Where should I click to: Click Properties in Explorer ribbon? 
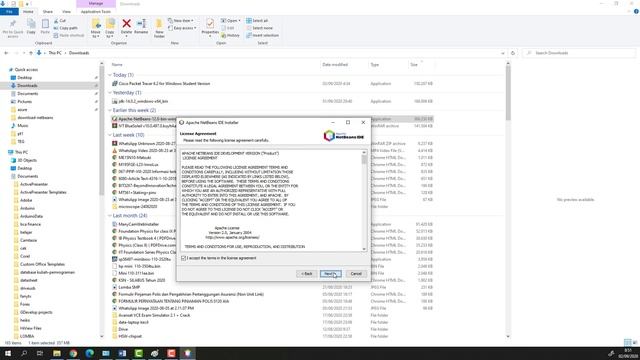point(210,28)
